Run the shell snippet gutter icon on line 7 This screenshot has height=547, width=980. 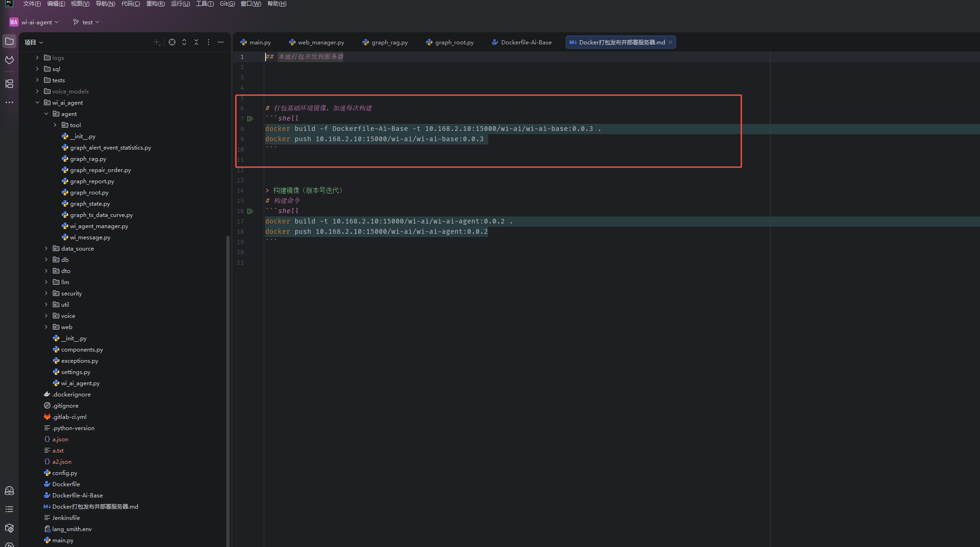tap(251, 118)
